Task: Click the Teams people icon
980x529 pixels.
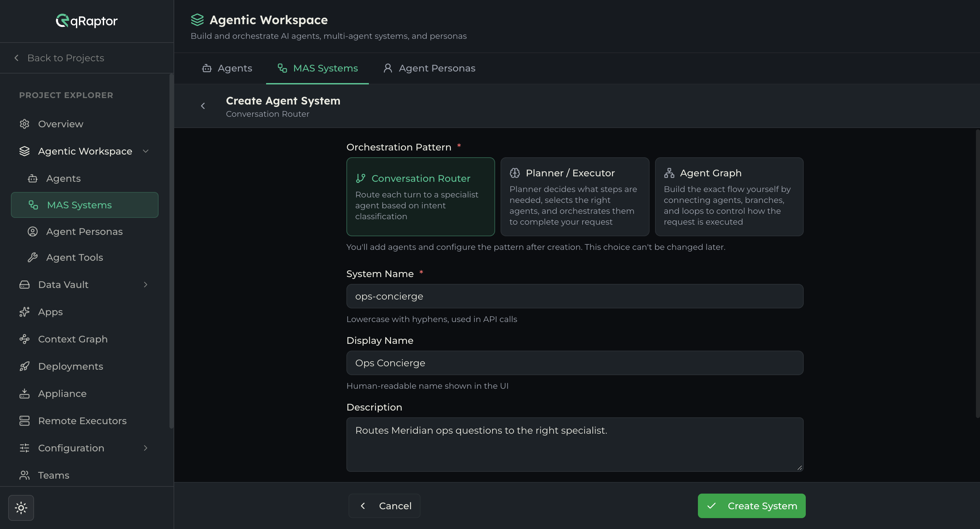Action: click(24, 475)
